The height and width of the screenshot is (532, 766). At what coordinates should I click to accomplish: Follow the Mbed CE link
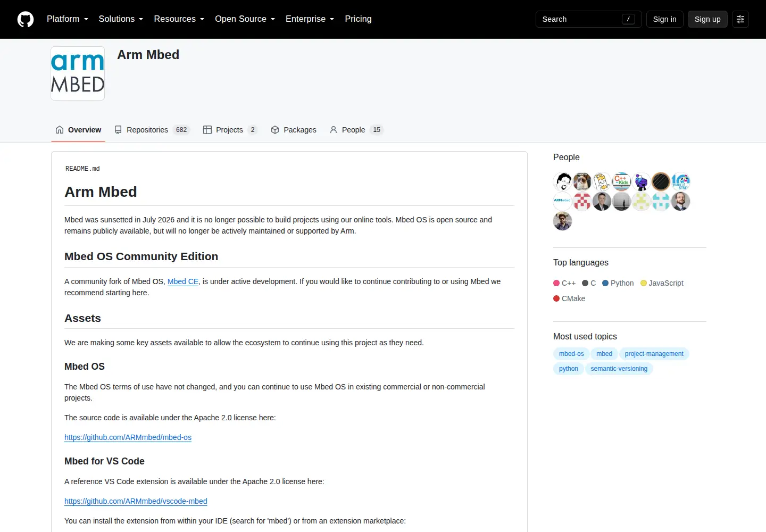tap(183, 281)
